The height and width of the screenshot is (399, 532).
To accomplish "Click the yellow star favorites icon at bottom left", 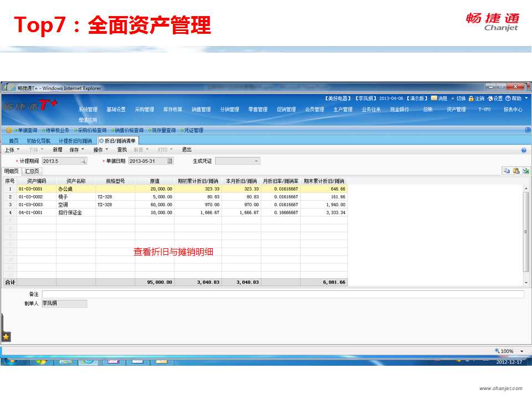I will pos(6,336).
